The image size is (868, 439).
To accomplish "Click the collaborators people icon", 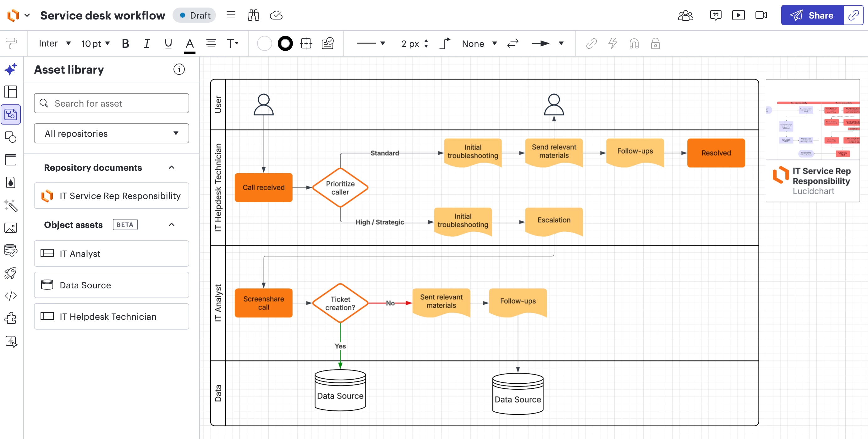I will 685,15.
